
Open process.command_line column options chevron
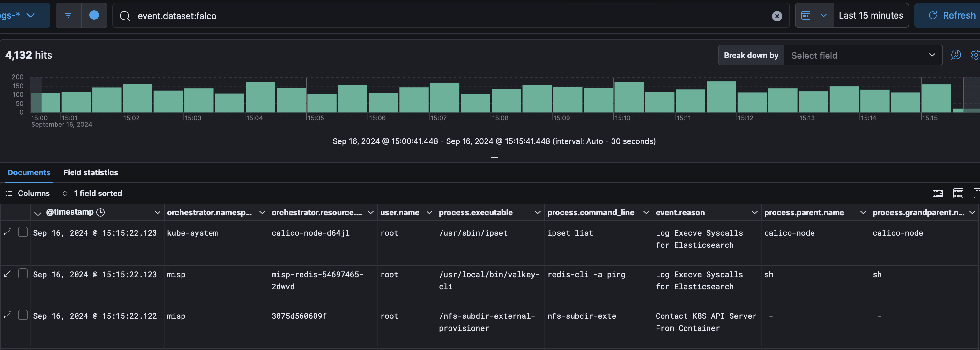coord(646,212)
